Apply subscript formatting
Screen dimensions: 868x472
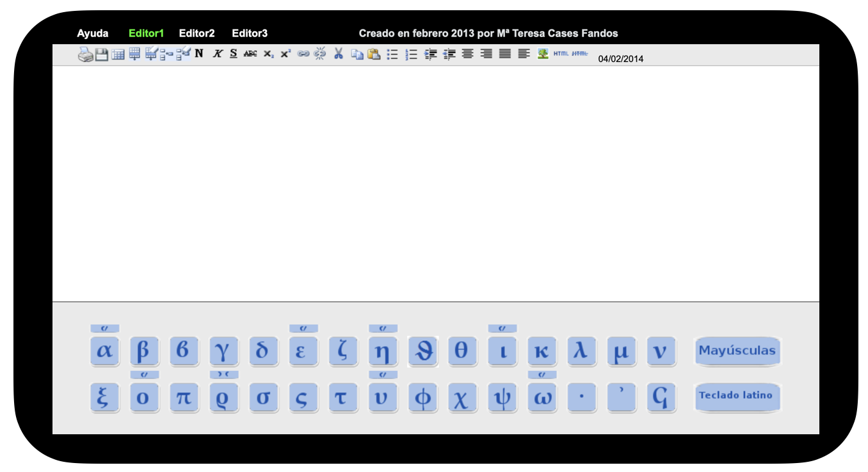pos(268,54)
